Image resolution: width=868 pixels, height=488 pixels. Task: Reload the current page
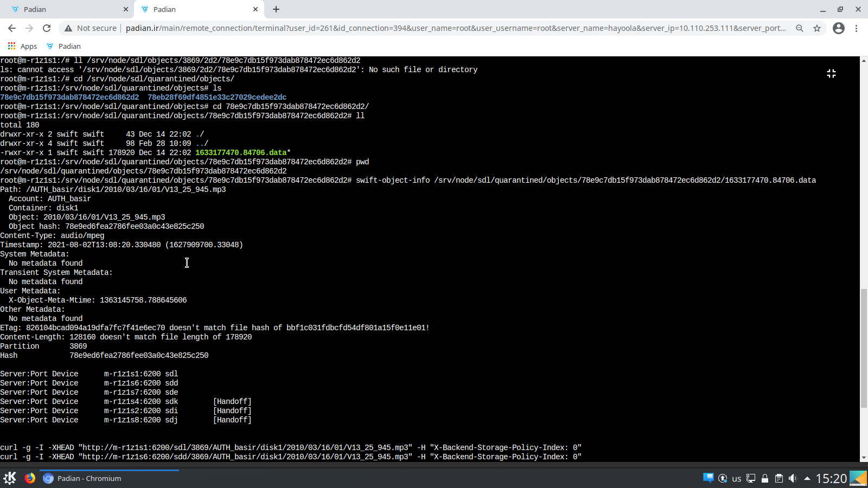[x=47, y=28]
